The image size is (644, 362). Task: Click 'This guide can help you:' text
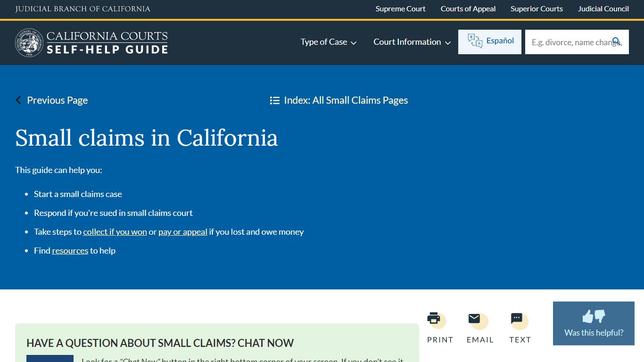(x=58, y=170)
